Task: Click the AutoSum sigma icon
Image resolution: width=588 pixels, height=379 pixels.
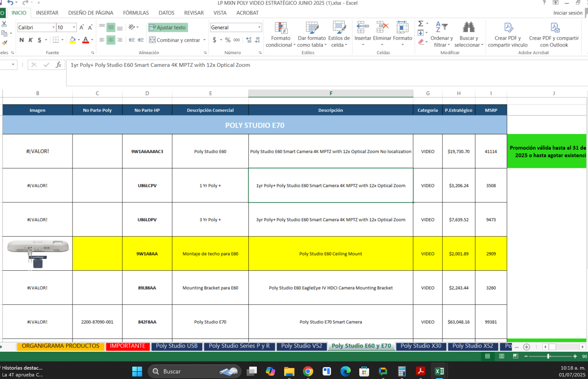Action: tap(421, 23)
